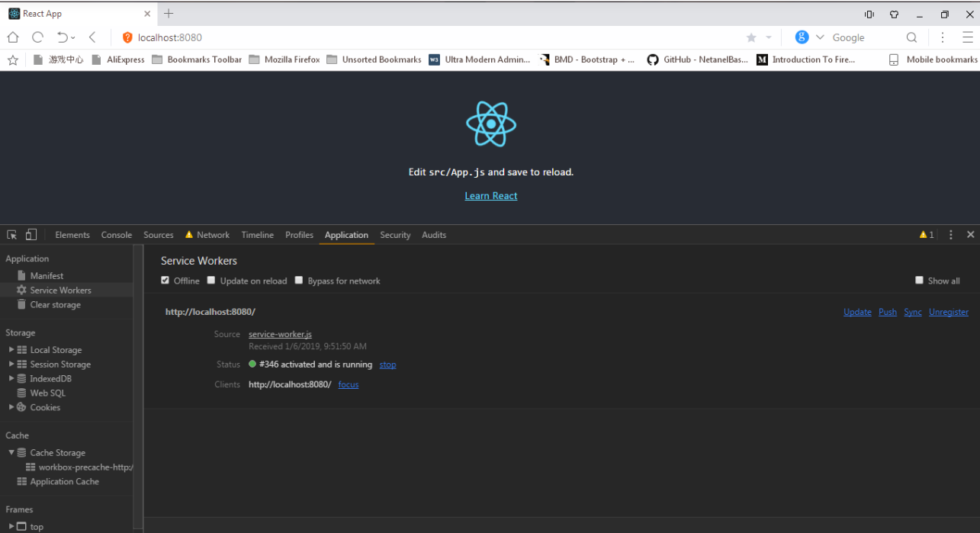Open the Bookmarks Toolbar folder
This screenshot has width=980, height=533.
[197, 59]
